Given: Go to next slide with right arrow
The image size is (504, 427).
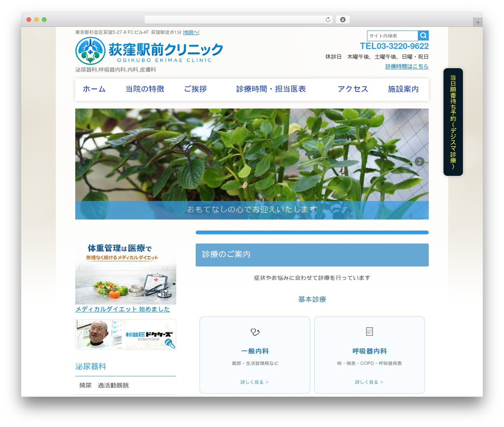Looking at the screenshot, I should (419, 162).
